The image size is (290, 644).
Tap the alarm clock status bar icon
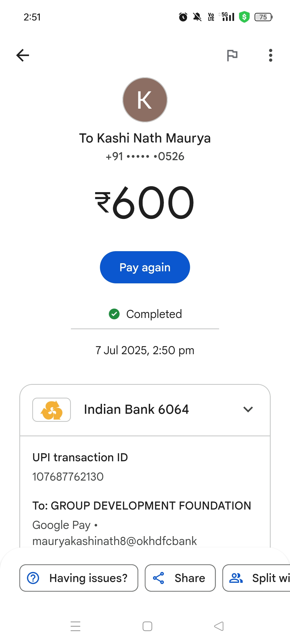click(x=183, y=17)
